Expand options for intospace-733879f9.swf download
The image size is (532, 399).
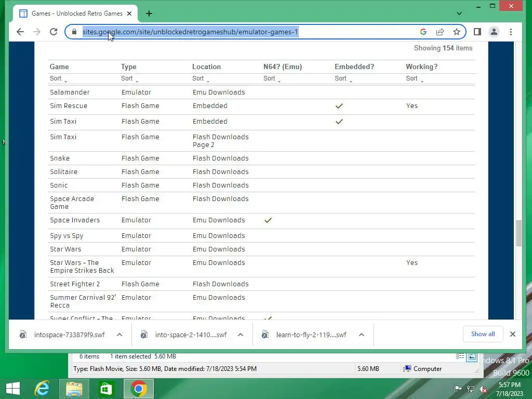119,335
